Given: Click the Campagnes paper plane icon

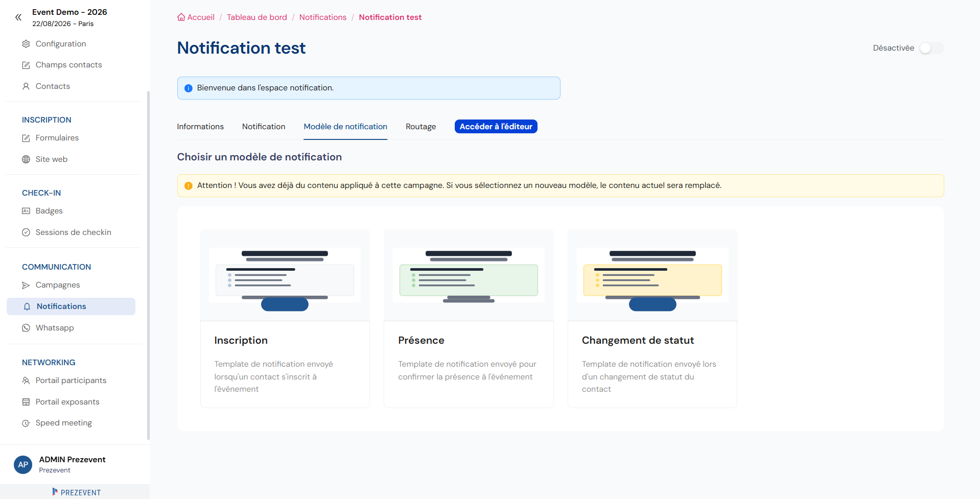Looking at the screenshot, I should 26,285.
